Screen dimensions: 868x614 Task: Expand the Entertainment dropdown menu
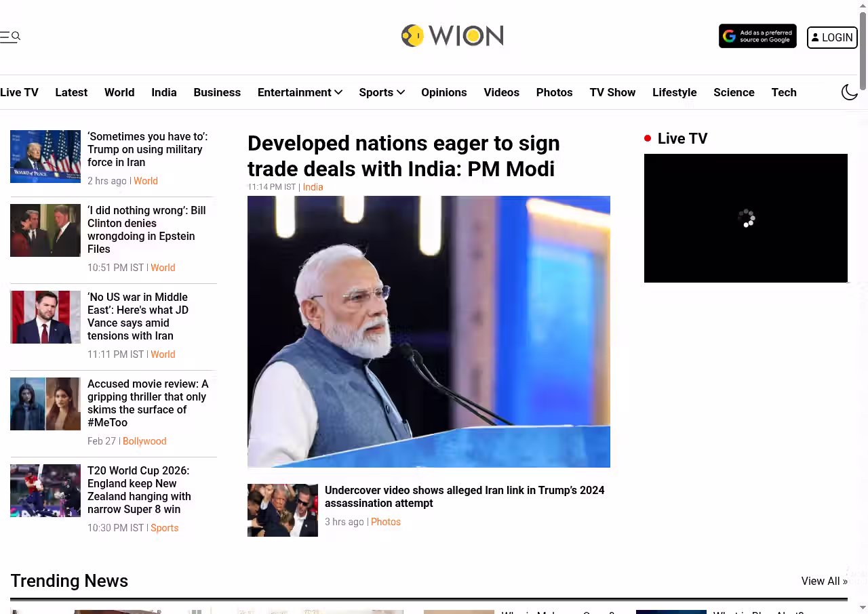(x=300, y=92)
